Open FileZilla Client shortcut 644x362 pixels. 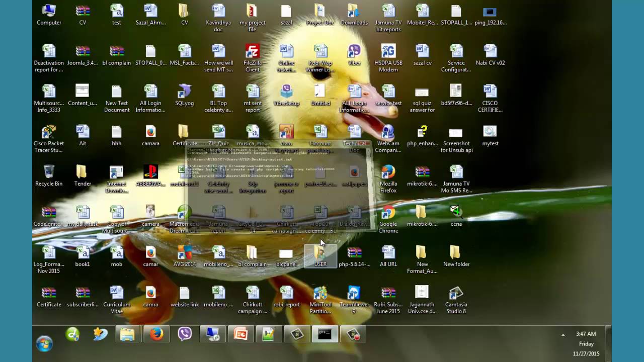click(x=252, y=58)
